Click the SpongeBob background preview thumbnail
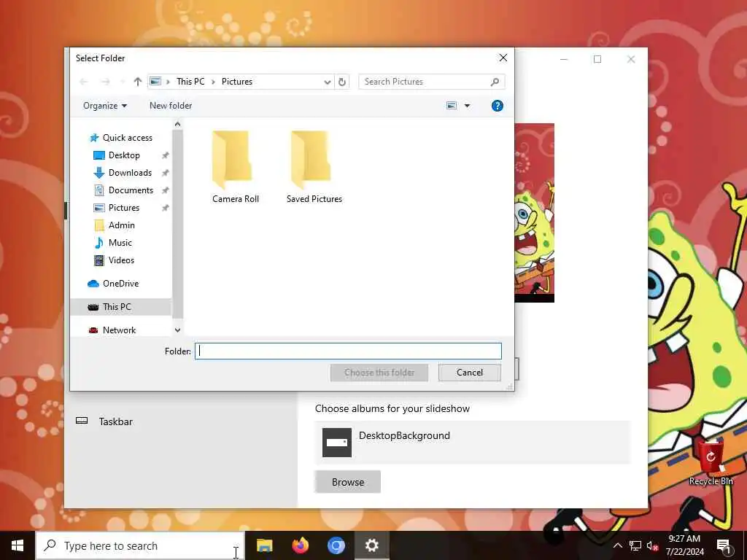Image resolution: width=747 pixels, height=560 pixels. 535,212
